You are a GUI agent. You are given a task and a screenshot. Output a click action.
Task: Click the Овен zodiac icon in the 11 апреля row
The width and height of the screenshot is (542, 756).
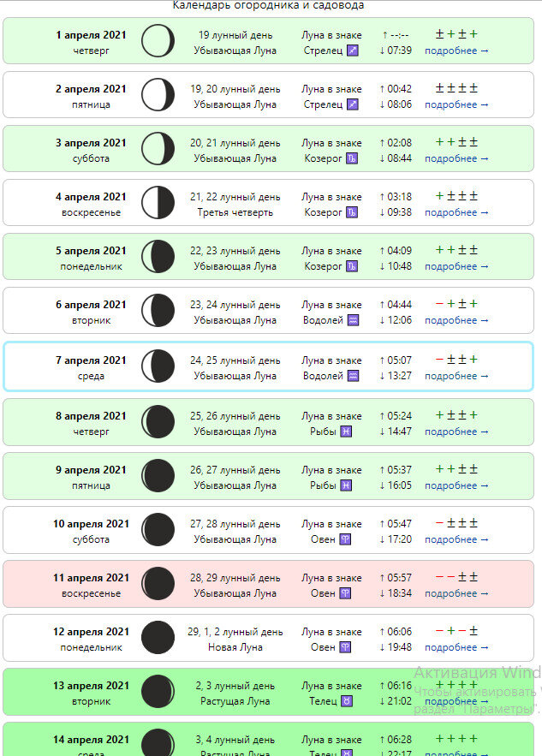point(345,593)
